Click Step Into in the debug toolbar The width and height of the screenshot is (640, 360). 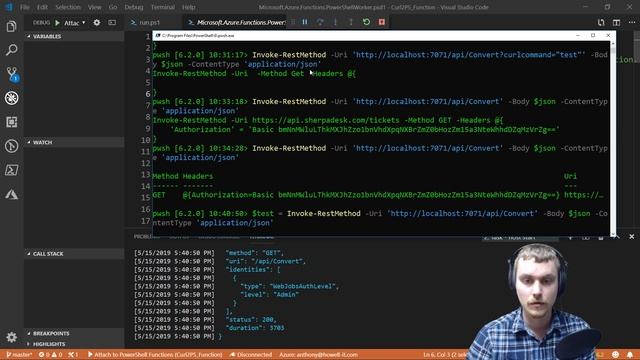point(336,22)
